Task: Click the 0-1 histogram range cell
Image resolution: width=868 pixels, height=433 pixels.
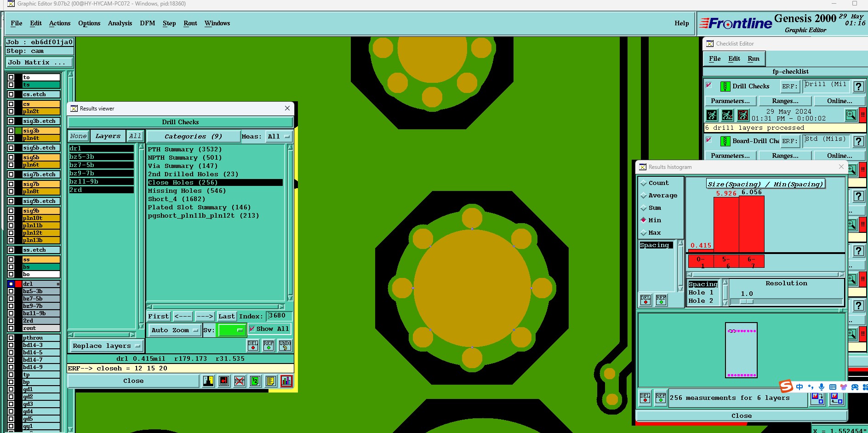Action: pos(701,262)
